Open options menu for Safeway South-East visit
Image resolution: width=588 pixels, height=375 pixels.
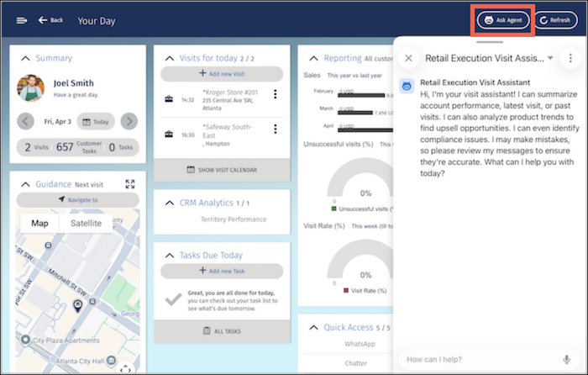[276, 129]
